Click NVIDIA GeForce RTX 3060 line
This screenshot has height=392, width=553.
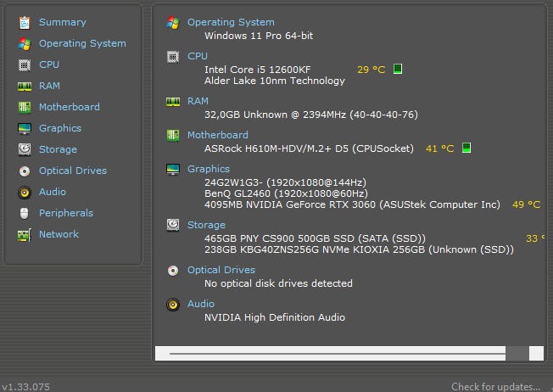[352, 204]
